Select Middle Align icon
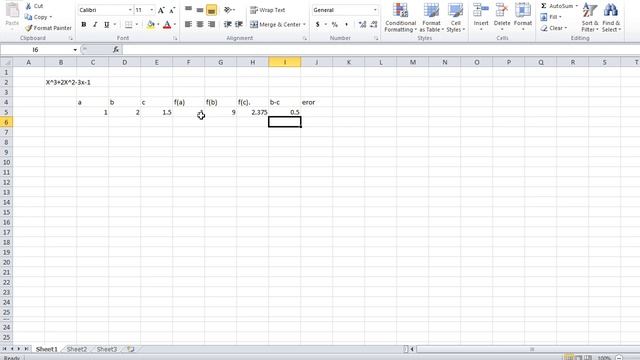The image size is (640, 360). click(x=200, y=10)
